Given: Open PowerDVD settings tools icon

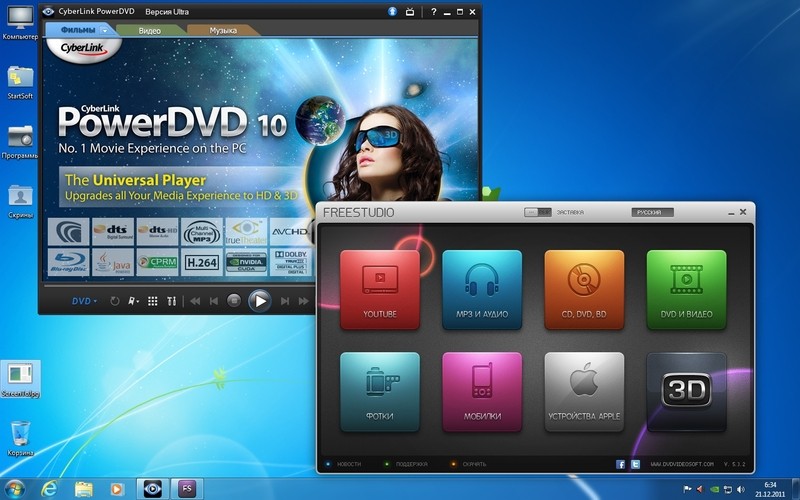Looking at the screenshot, I should tap(171, 302).
